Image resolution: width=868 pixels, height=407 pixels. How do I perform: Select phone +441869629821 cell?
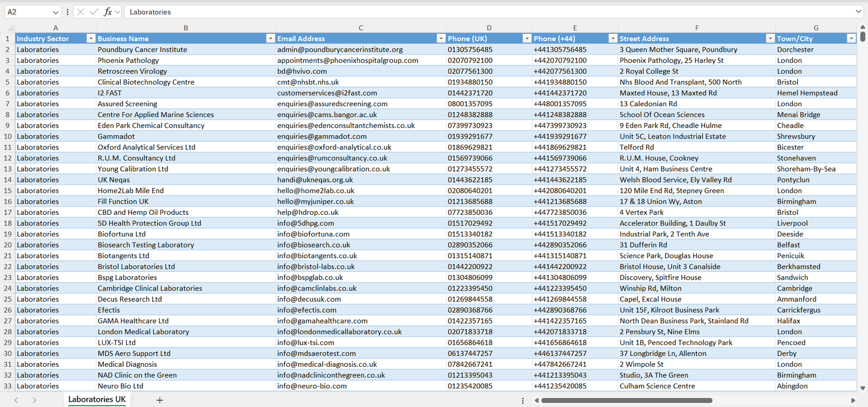click(575, 147)
